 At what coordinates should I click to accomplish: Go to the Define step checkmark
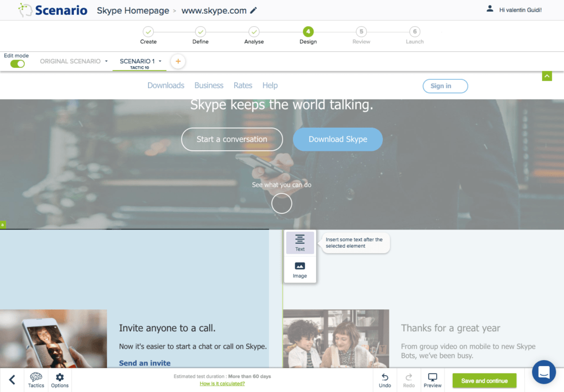click(x=200, y=31)
